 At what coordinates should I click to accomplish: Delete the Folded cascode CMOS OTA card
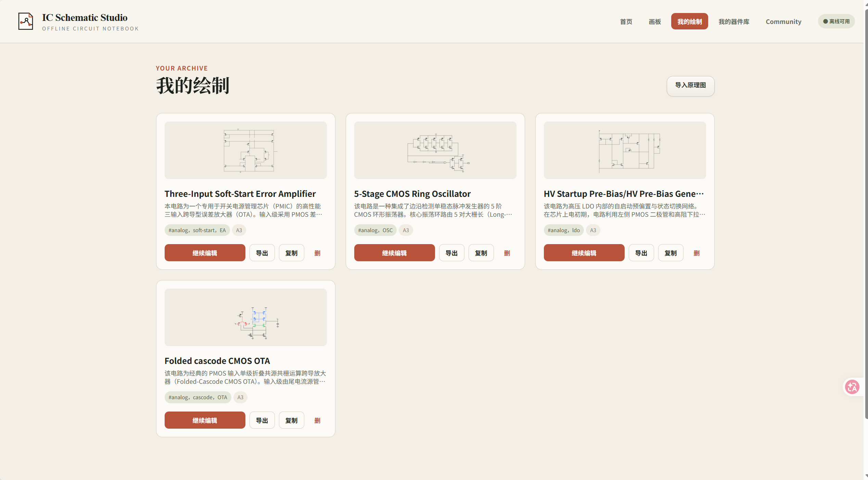[x=317, y=420]
